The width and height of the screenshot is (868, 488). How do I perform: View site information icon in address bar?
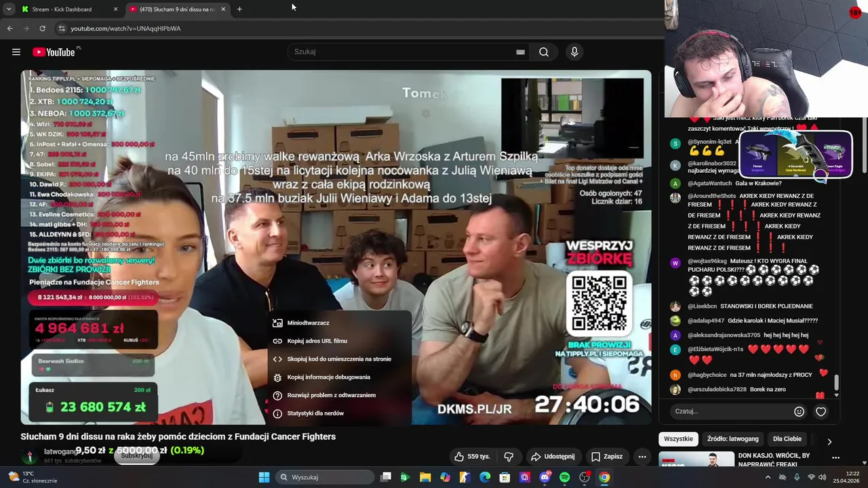tap(62, 28)
